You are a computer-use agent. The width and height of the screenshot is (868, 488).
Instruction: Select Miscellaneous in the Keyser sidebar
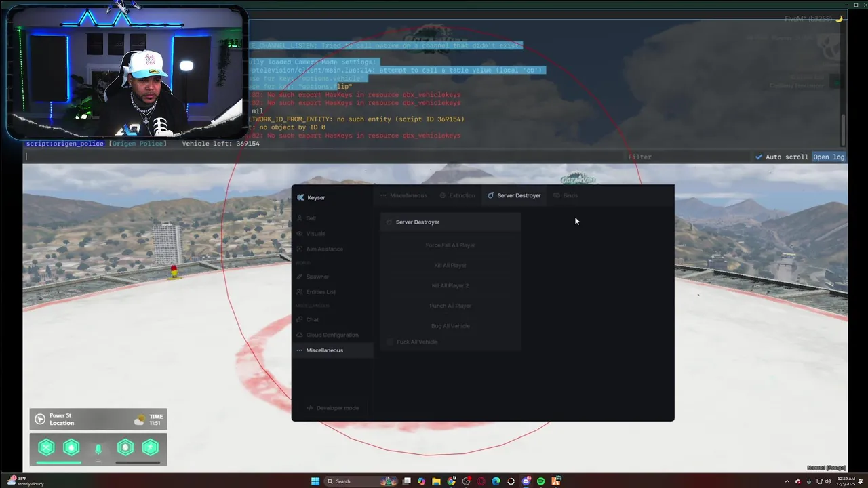[332, 350]
